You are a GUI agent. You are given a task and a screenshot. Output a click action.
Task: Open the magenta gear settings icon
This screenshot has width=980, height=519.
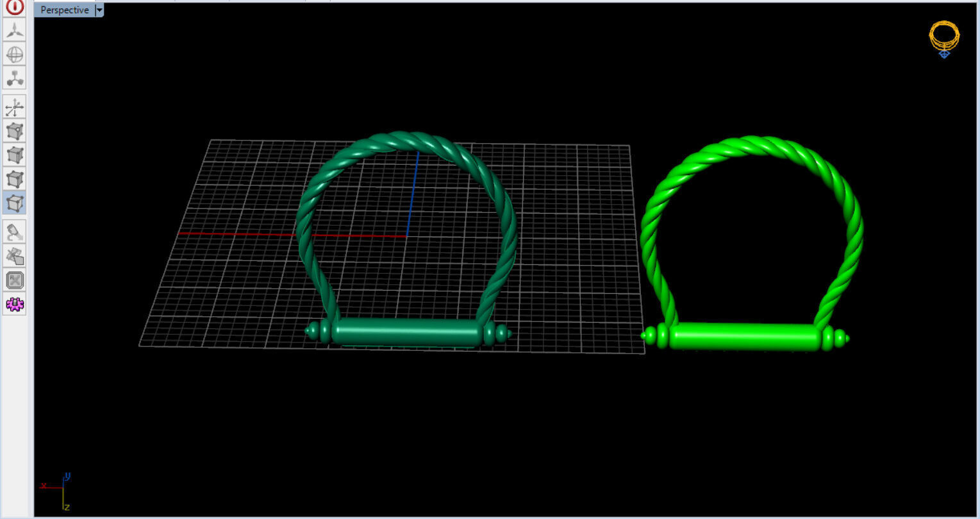pos(14,304)
